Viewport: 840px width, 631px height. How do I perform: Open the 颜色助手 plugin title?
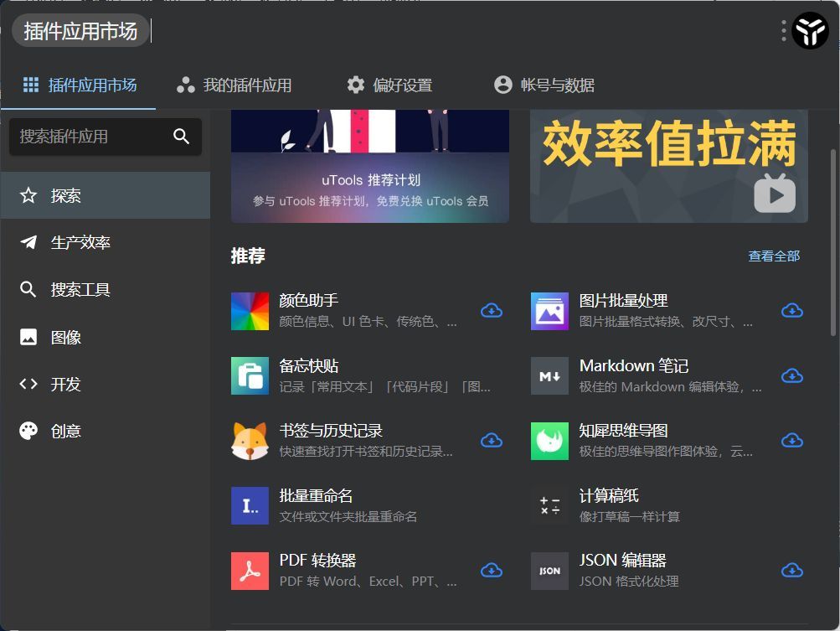pyautogui.click(x=309, y=300)
